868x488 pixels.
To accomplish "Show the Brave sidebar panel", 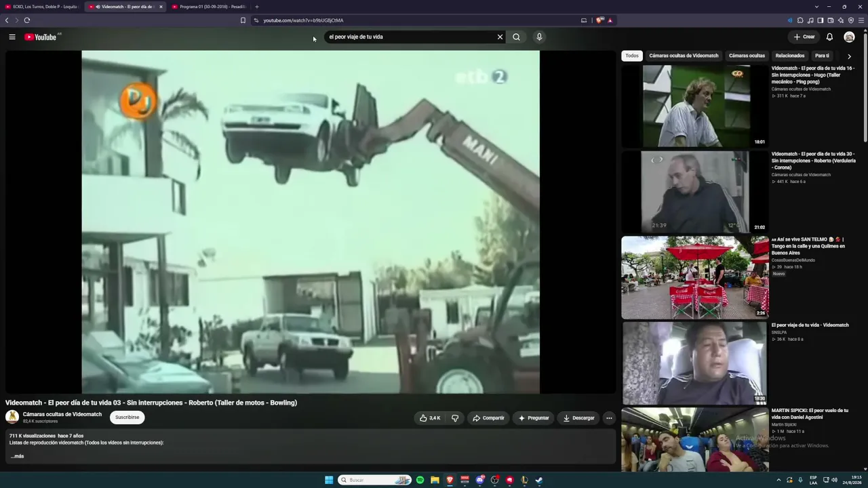I will pos(821,20).
